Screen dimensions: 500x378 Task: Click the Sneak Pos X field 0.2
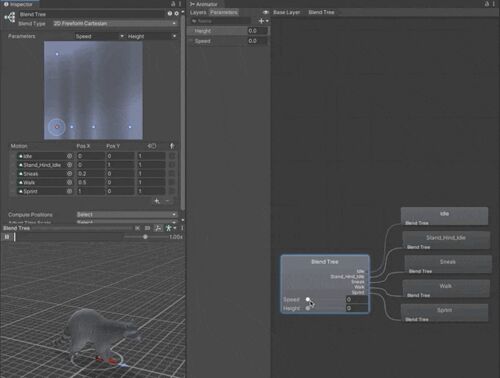pos(91,174)
